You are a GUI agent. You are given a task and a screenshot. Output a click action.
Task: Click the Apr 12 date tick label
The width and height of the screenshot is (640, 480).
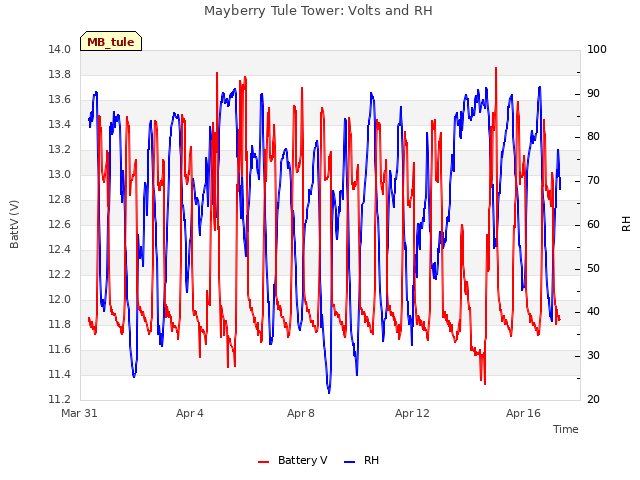412,413
